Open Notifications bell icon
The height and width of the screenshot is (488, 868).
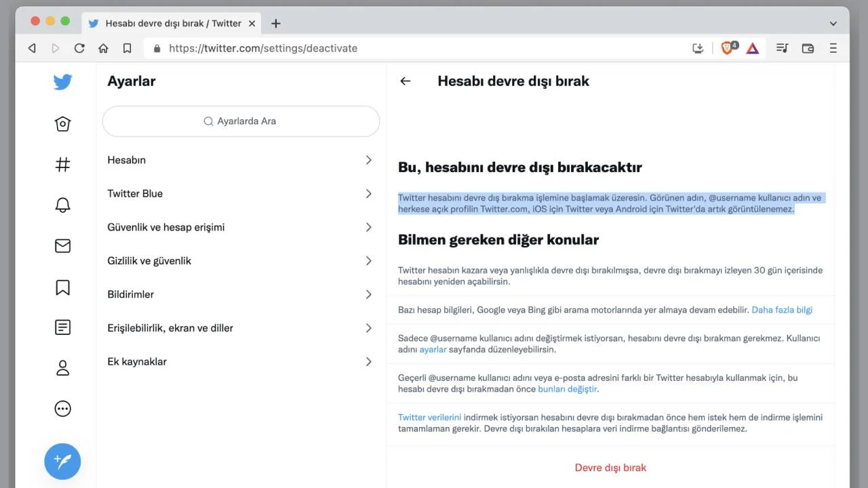coord(62,205)
